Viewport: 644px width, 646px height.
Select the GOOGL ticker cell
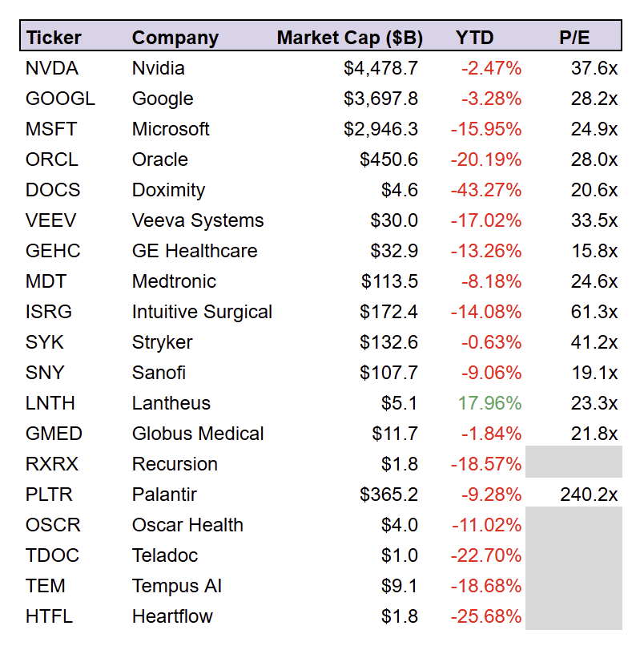coord(60,99)
